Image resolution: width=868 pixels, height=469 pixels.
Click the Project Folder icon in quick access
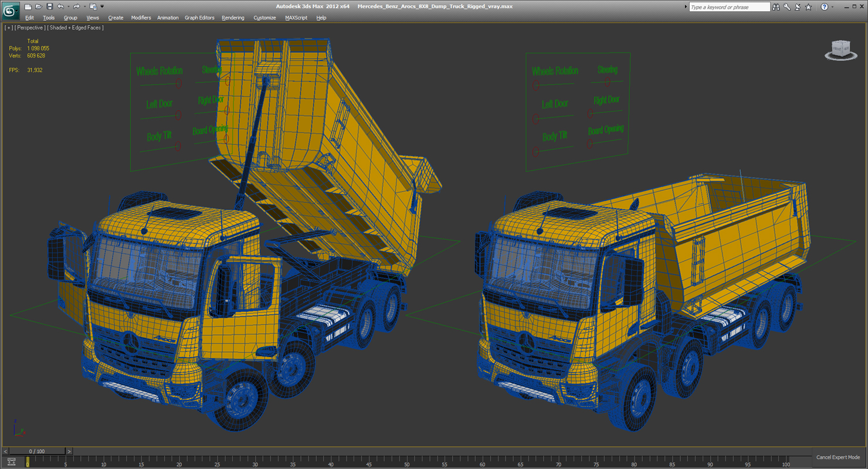pos(93,6)
